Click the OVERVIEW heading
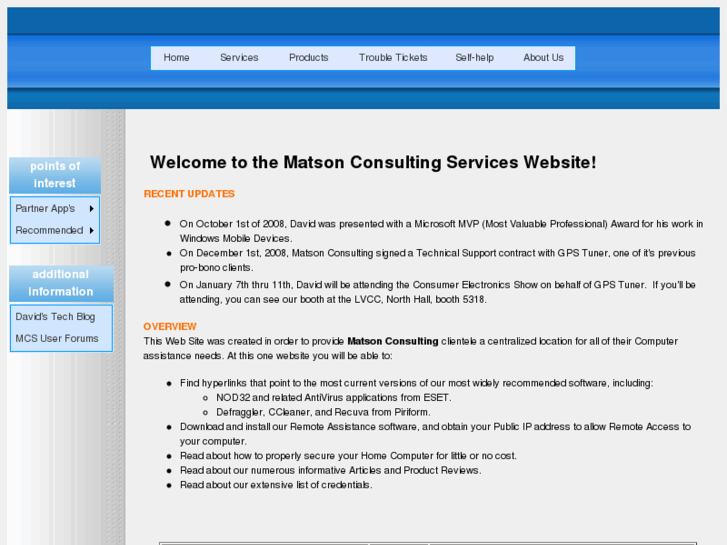727x545 pixels. click(170, 327)
